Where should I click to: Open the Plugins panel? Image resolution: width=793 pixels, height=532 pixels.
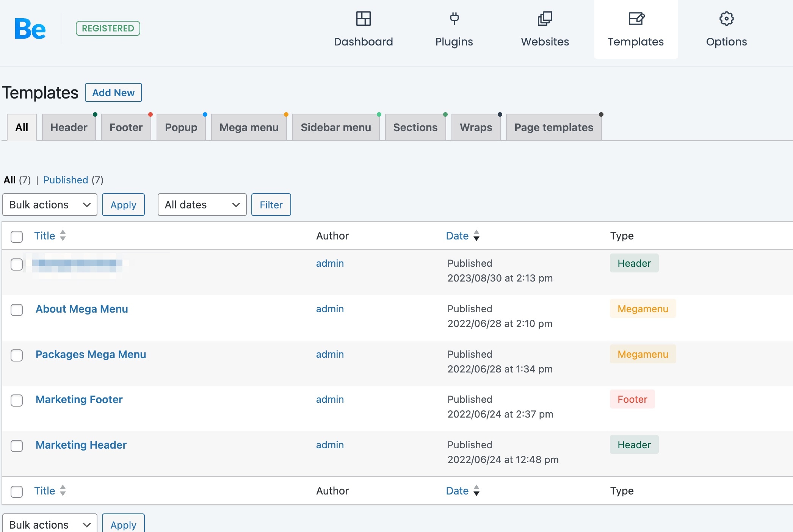click(454, 28)
